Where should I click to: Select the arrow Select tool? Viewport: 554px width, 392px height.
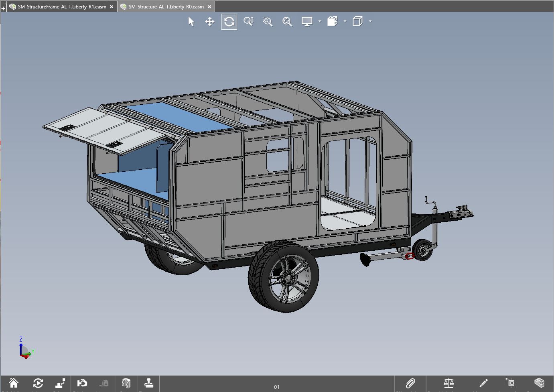click(191, 22)
